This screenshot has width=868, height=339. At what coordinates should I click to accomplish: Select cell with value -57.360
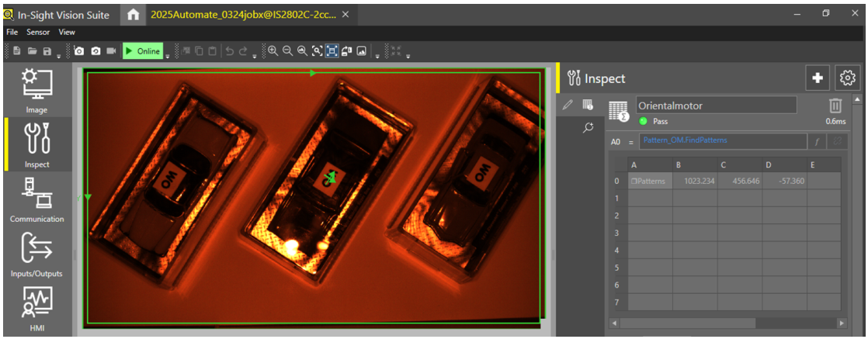tap(784, 181)
